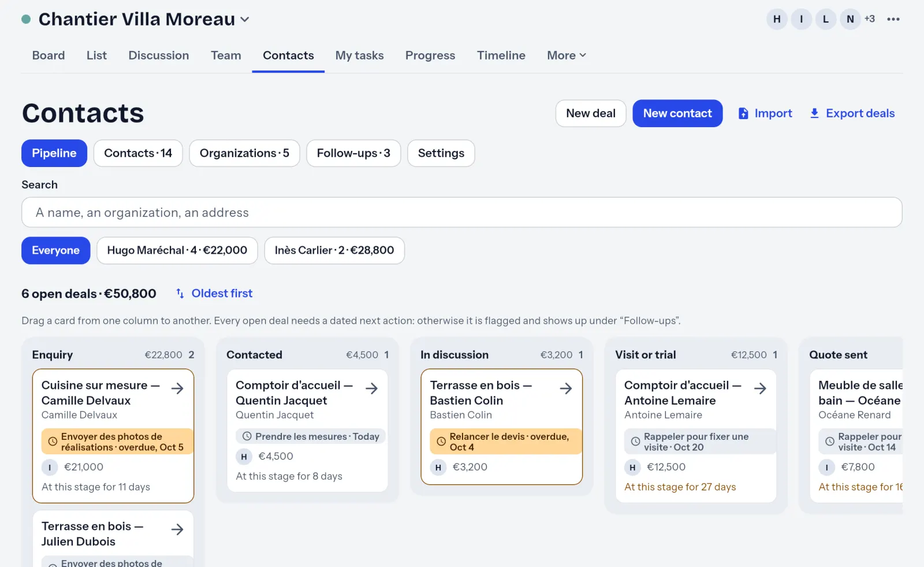This screenshot has height=567, width=924.
Task: Click clock icon on Envoyer des photos overdue Oct 5
Action: pos(53,442)
